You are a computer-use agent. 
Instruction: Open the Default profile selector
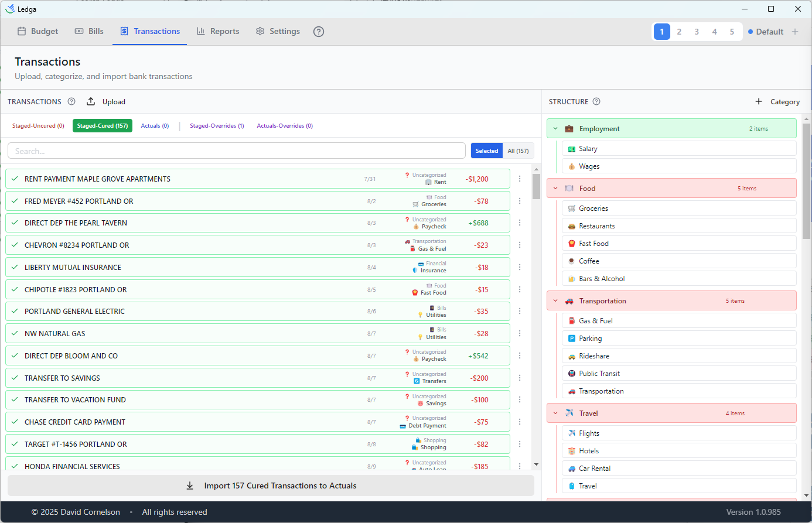click(766, 32)
